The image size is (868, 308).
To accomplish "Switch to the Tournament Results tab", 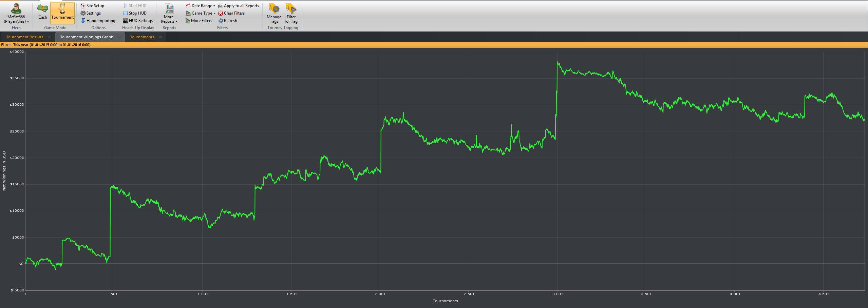I will [x=25, y=37].
